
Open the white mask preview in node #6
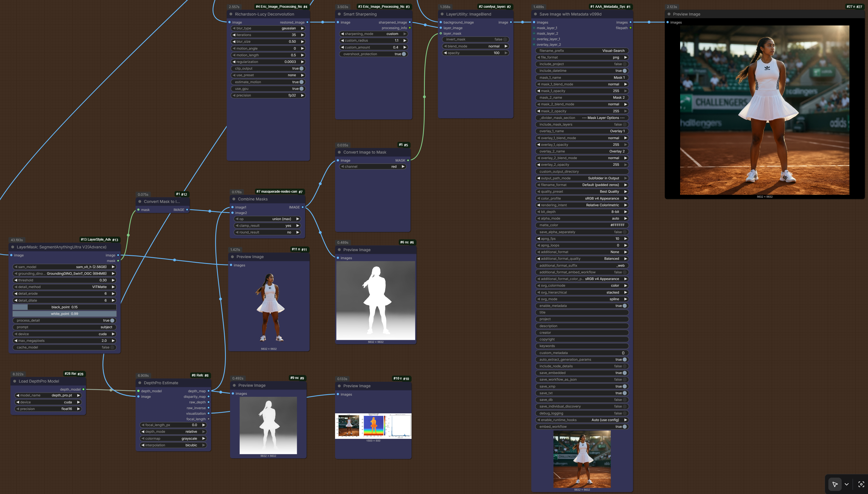coord(376,301)
